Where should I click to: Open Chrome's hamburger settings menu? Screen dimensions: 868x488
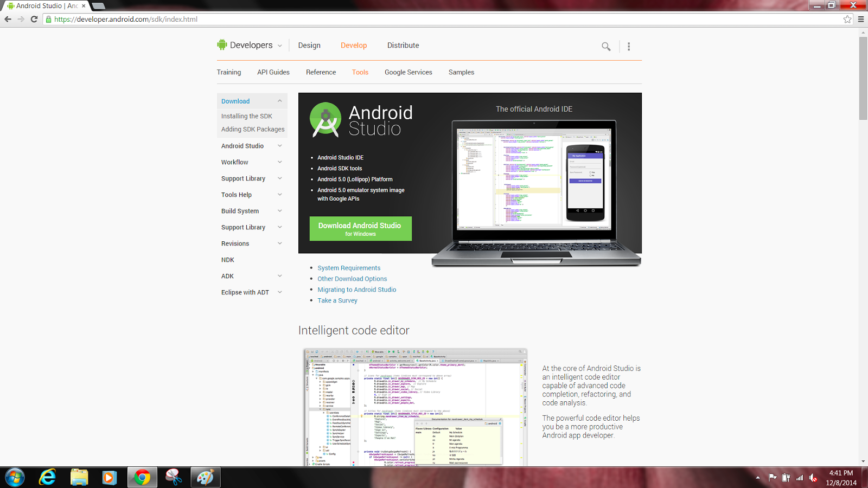point(860,18)
